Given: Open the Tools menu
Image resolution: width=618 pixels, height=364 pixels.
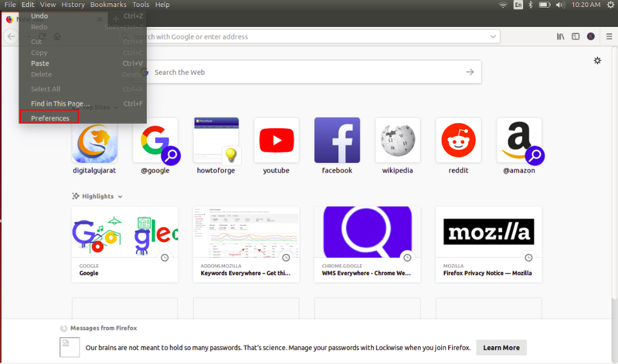Looking at the screenshot, I should pyautogui.click(x=140, y=4).
